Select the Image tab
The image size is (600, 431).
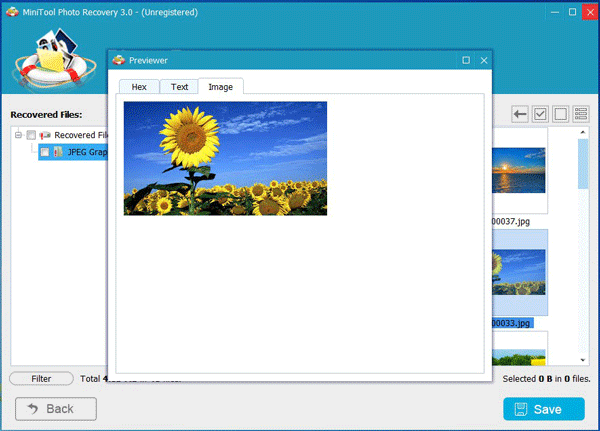click(x=220, y=87)
